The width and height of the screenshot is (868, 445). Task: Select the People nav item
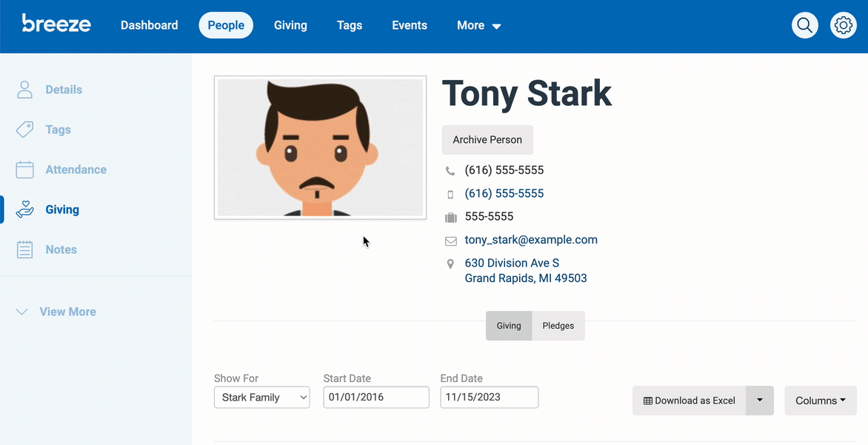tap(226, 25)
